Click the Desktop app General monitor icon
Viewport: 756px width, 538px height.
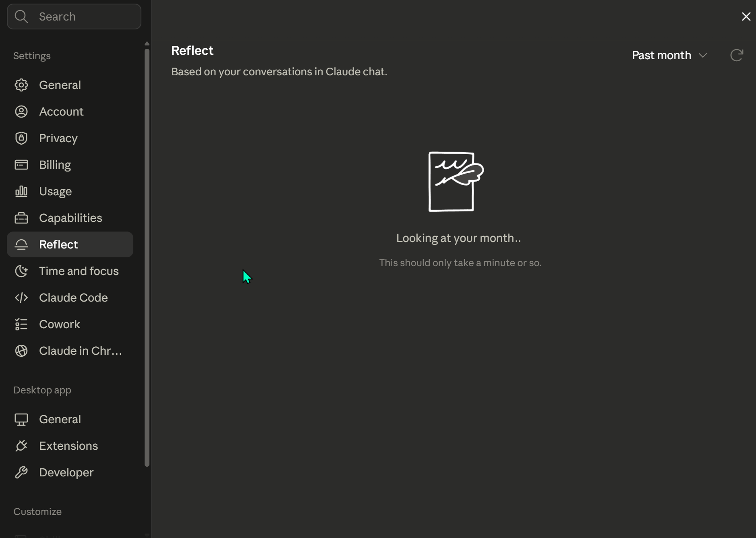21,419
